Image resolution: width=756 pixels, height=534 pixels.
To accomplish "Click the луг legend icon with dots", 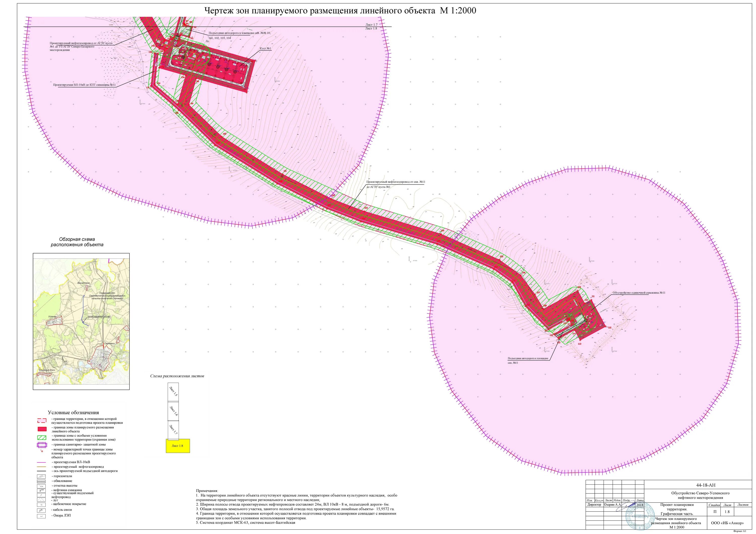I will [x=42, y=500].
